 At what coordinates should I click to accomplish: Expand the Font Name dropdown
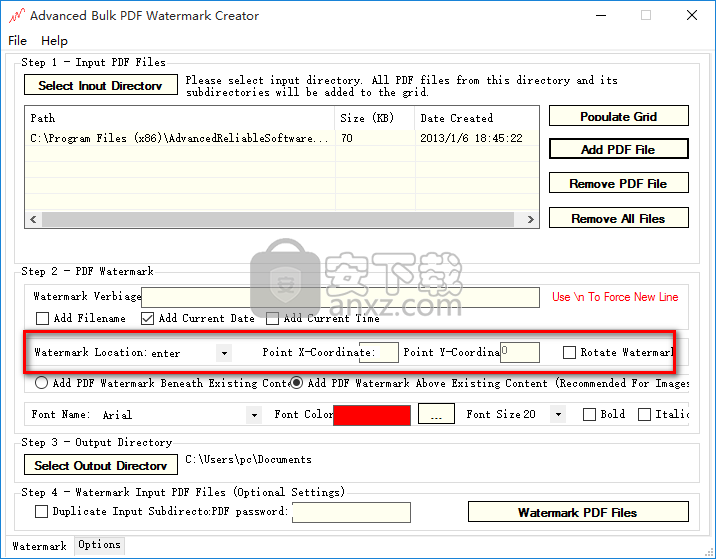click(254, 415)
